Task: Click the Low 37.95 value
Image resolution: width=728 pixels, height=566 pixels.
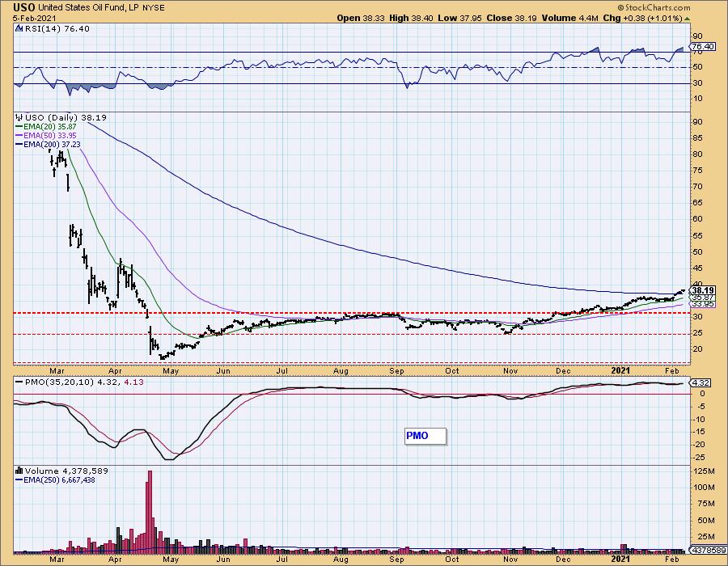Action: pyautogui.click(x=460, y=19)
